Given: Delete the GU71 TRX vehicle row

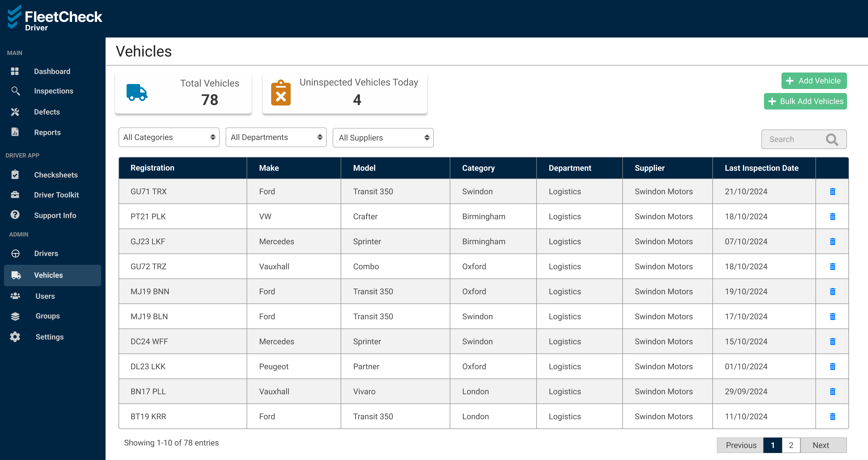Looking at the screenshot, I should point(832,191).
